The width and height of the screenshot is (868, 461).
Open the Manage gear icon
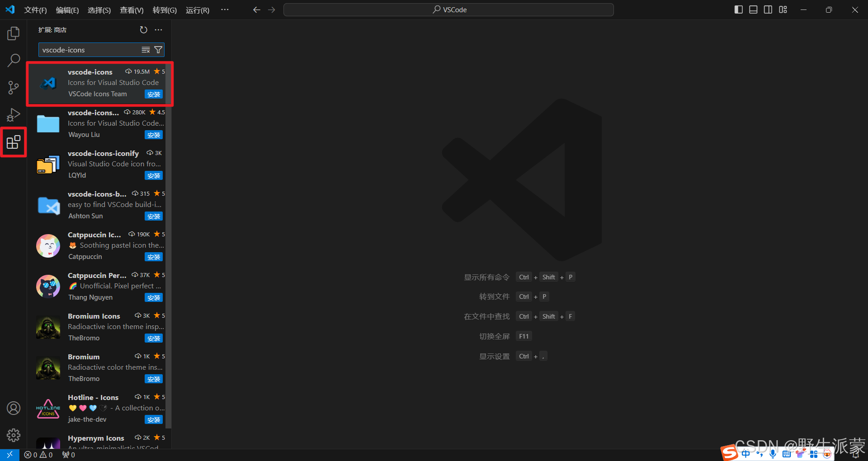pyautogui.click(x=14, y=435)
